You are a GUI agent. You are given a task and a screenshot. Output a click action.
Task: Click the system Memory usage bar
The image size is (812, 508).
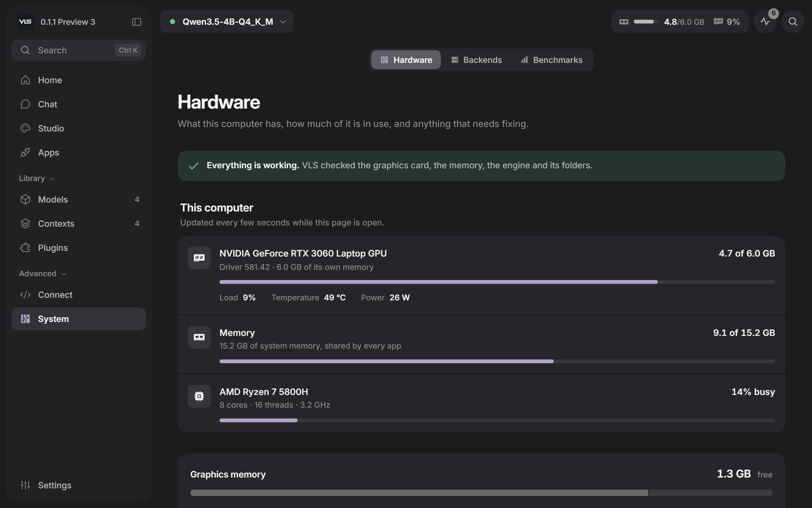[x=497, y=361]
